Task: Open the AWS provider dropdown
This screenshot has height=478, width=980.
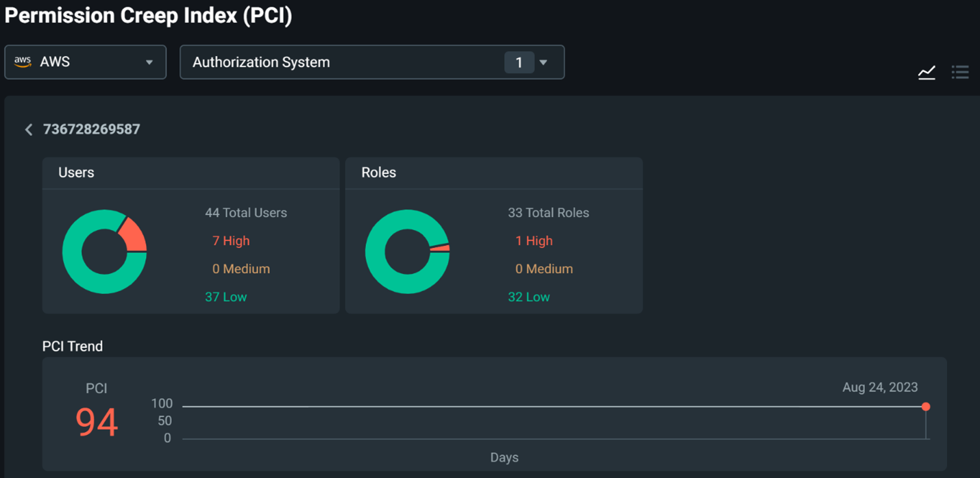Action: [149, 62]
